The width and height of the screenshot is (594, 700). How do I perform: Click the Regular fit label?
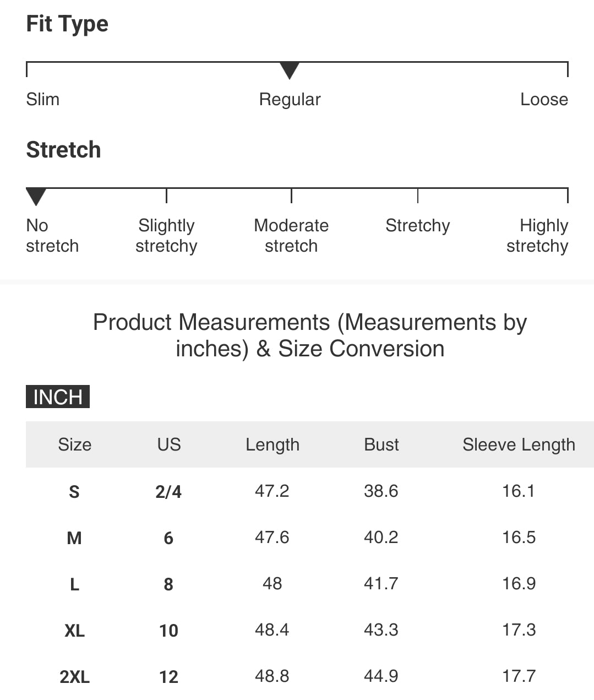point(290,100)
